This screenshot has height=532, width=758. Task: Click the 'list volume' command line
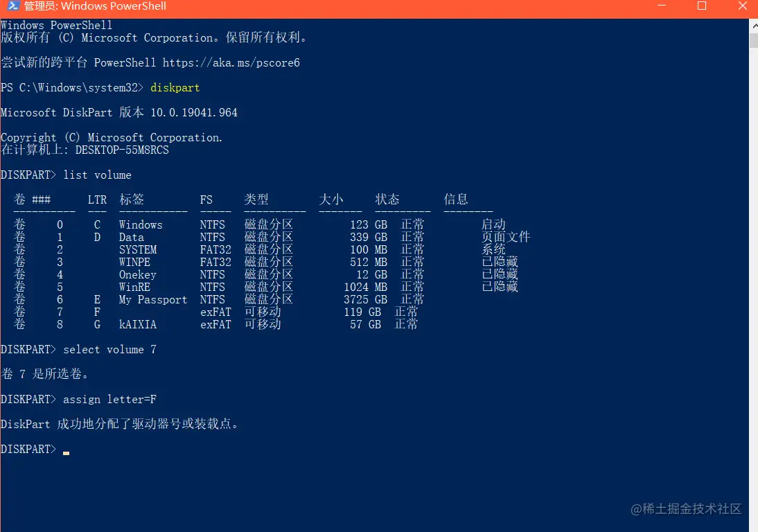click(97, 175)
